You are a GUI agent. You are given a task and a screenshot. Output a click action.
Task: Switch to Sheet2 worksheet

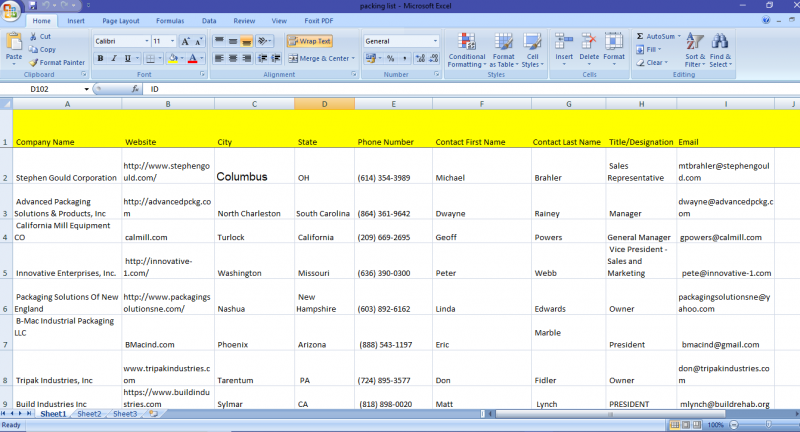89,414
